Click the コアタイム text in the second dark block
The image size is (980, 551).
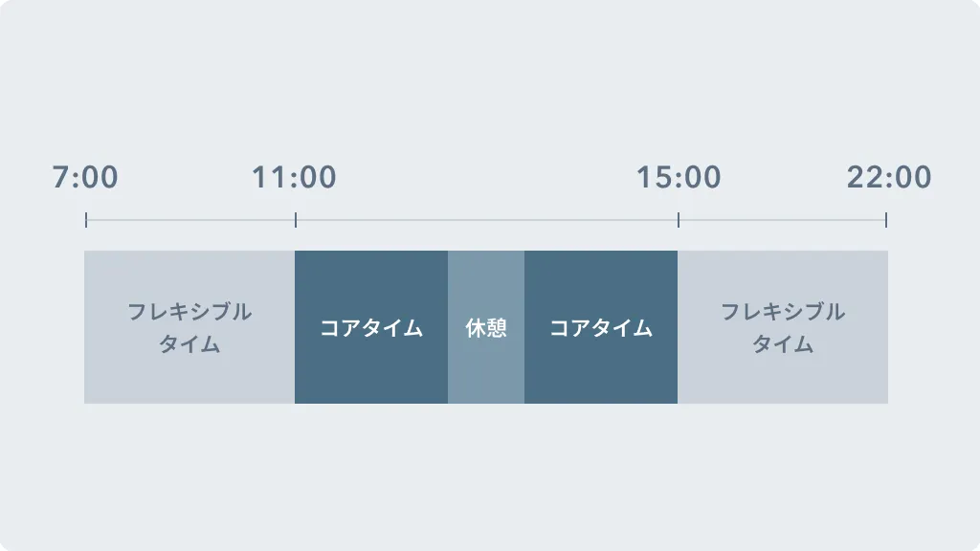click(601, 328)
